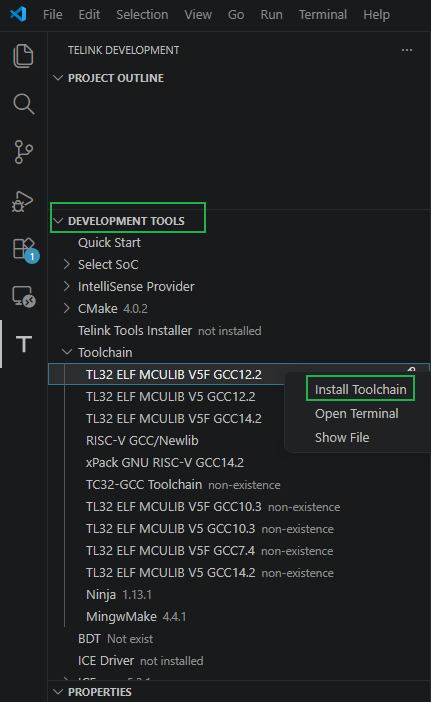Select the Telink T icon in the activity bar

pos(24,344)
